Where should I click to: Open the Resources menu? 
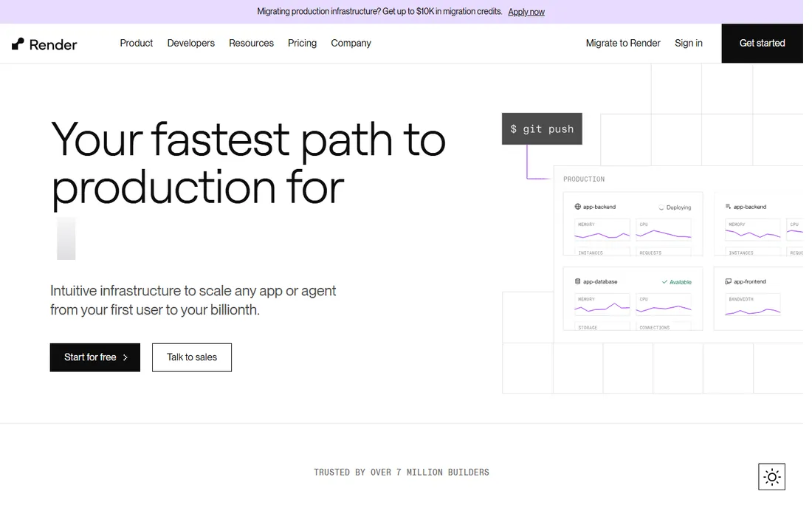(251, 43)
